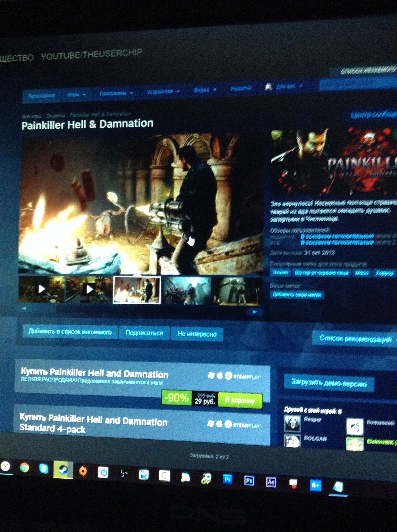
Task: Play the second trailer video thumbnail
Action: pos(89,290)
